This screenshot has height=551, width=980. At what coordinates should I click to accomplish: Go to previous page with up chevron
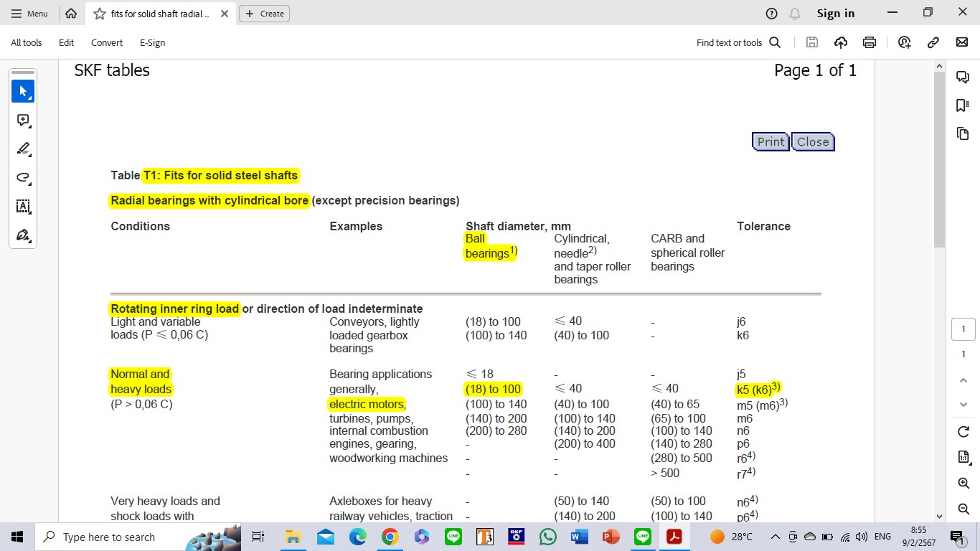coord(963,380)
